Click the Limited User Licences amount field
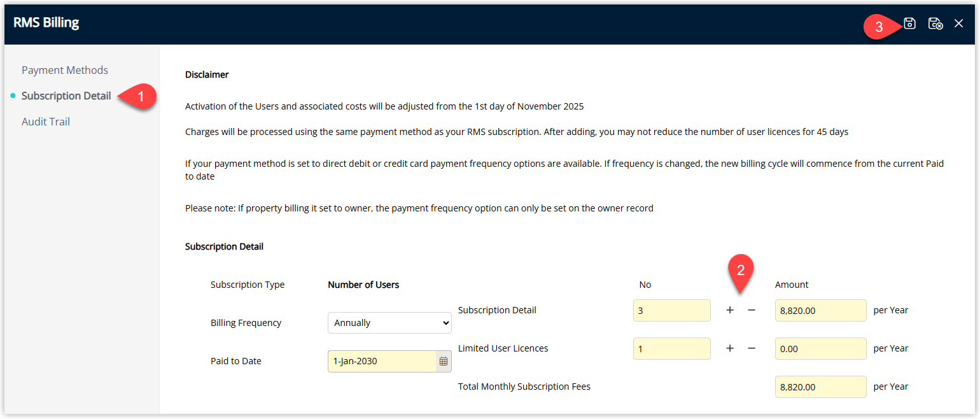 point(821,348)
